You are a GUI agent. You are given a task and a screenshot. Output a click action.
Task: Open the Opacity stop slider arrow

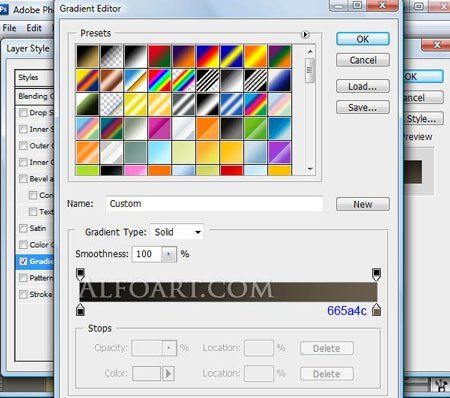click(x=169, y=348)
